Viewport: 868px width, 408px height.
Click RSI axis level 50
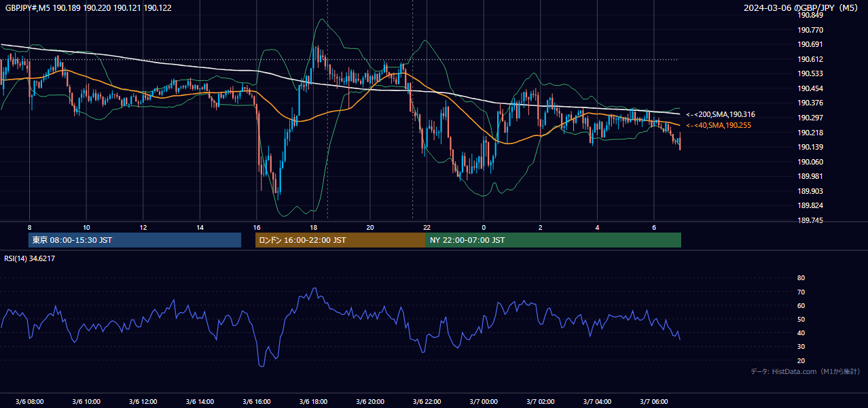coord(801,320)
